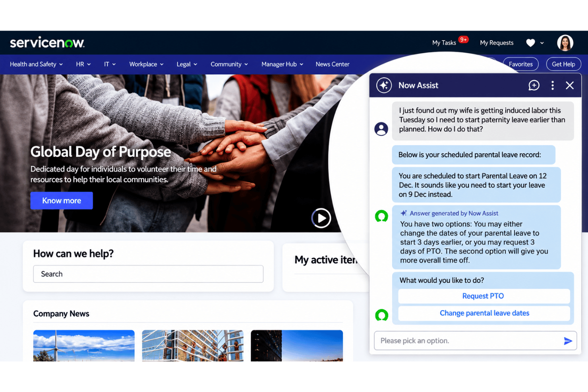Click green assistant avatar beside generated answer
This screenshot has height=392, width=588.
[381, 216]
